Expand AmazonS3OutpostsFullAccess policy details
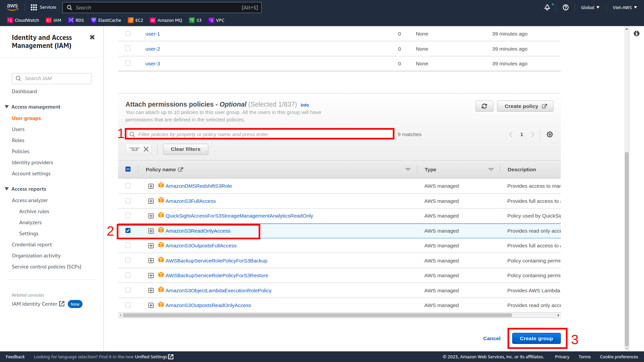 pos(150,245)
